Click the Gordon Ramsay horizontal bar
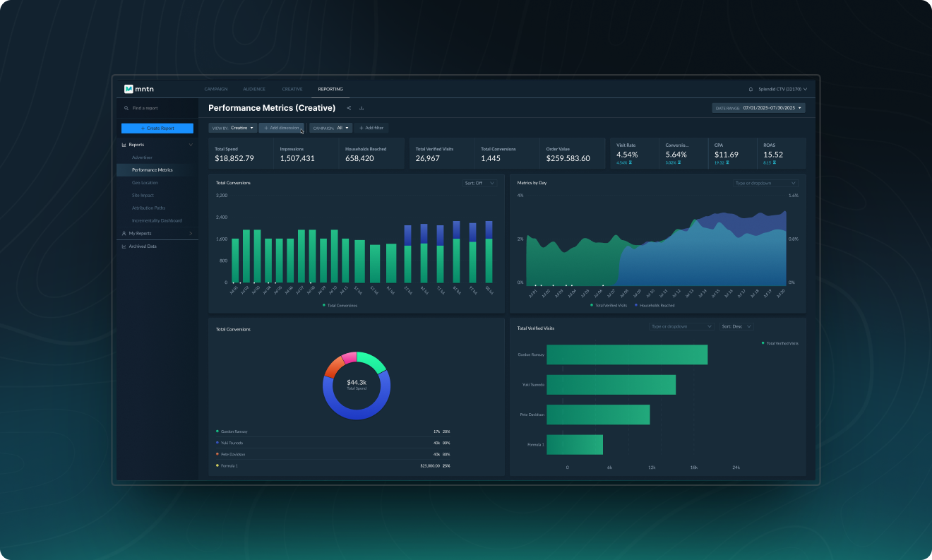Viewport: 932px width, 560px height. point(627,355)
